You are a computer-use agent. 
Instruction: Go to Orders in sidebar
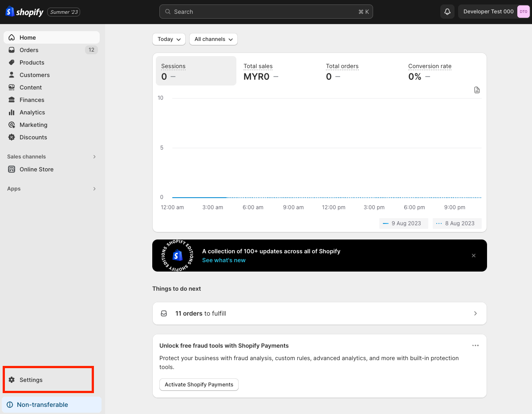[x=29, y=50]
